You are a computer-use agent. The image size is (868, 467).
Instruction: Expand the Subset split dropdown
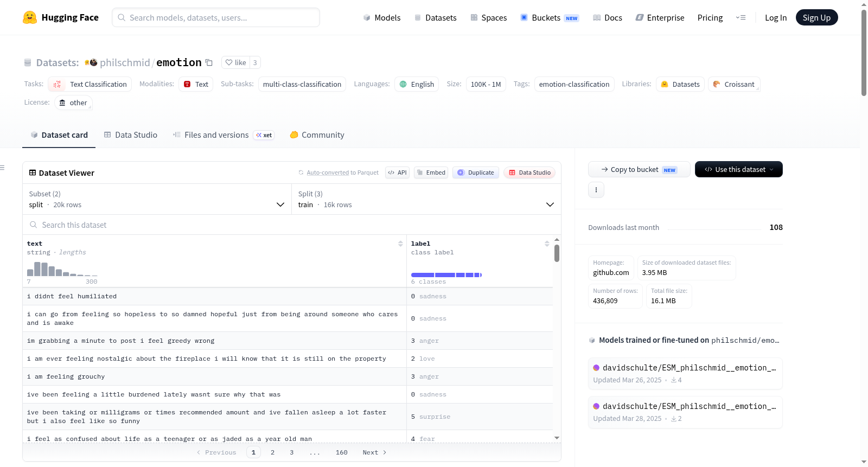point(157,199)
